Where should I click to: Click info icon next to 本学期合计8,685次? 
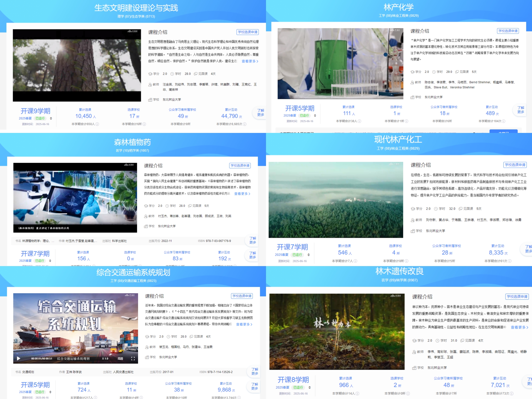point(244,124)
